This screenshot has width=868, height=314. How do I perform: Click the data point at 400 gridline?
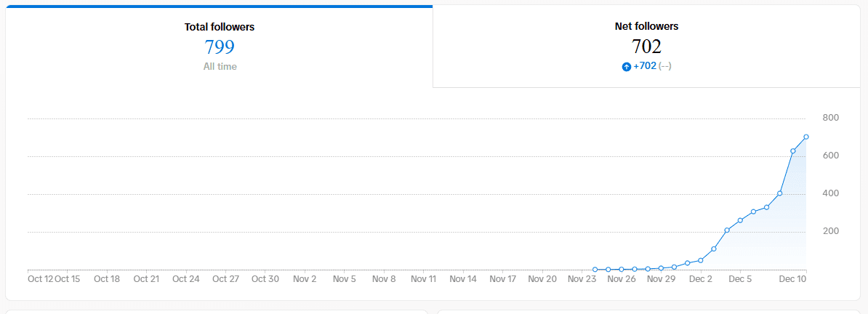[x=780, y=193]
